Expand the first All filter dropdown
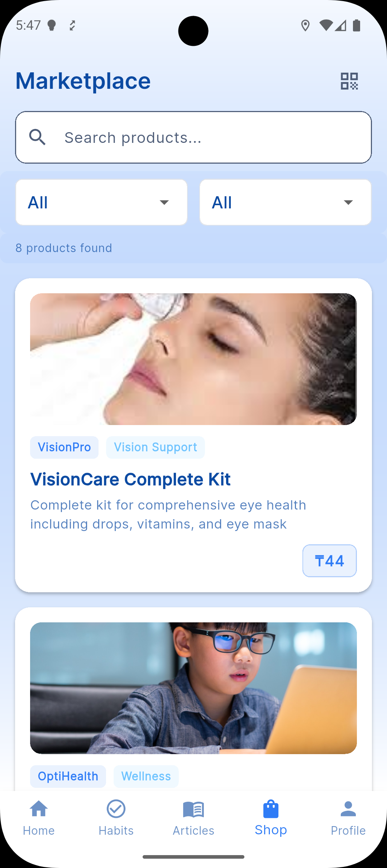 pyautogui.click(x=101, y=202)
